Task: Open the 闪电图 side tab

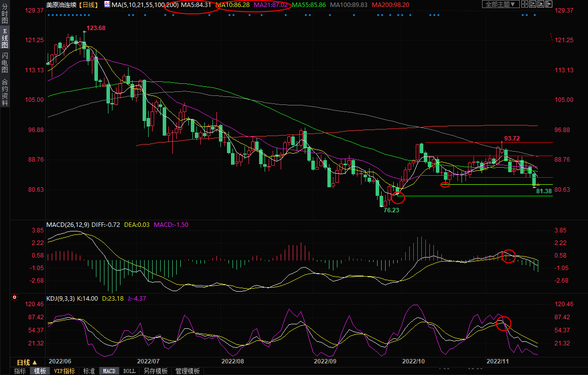Action: pos(5,63)
